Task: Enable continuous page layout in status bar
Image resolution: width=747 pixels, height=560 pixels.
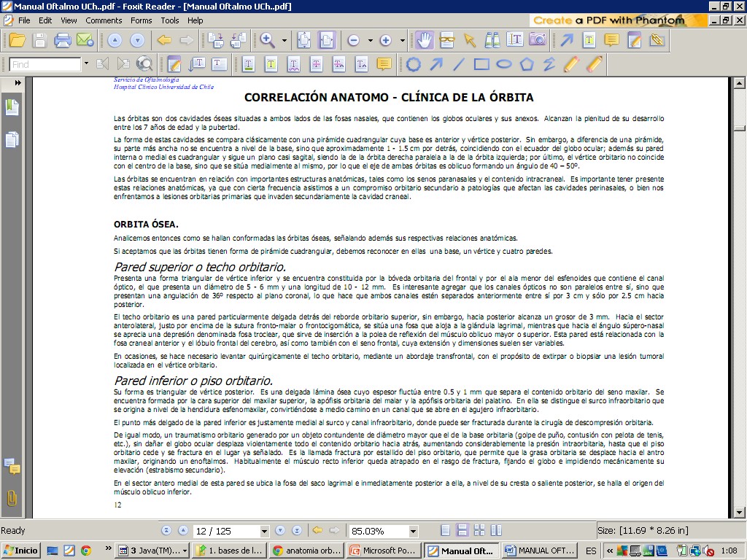Action: tap(462, 531)
